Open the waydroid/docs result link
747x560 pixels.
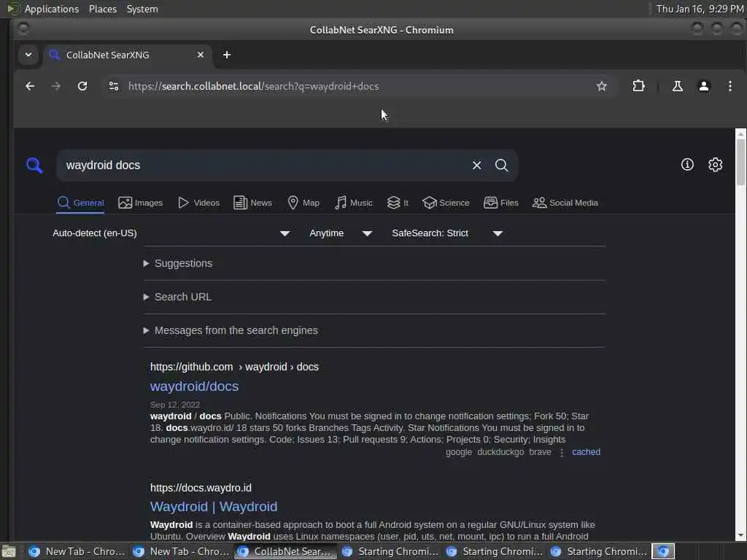click(x=194, y=386)
